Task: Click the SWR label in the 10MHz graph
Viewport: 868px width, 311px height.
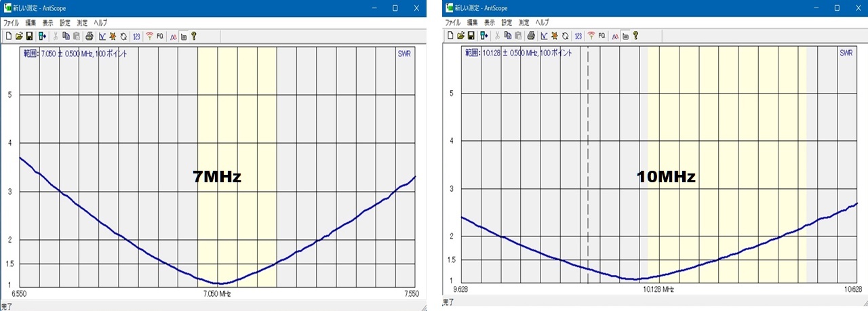Action: [x=846, y=53]
